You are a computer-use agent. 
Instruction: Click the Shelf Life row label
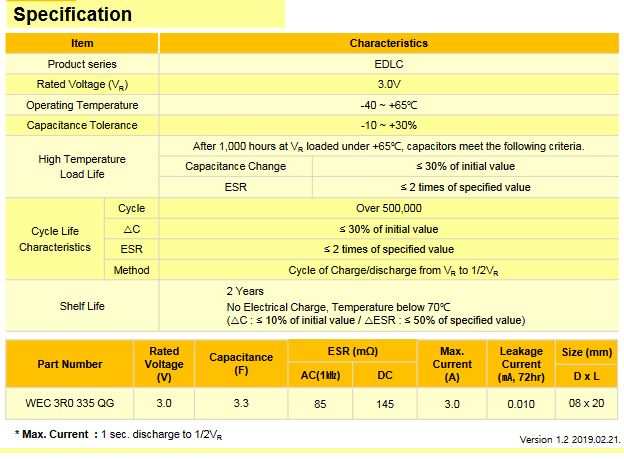tap(82, 306)
